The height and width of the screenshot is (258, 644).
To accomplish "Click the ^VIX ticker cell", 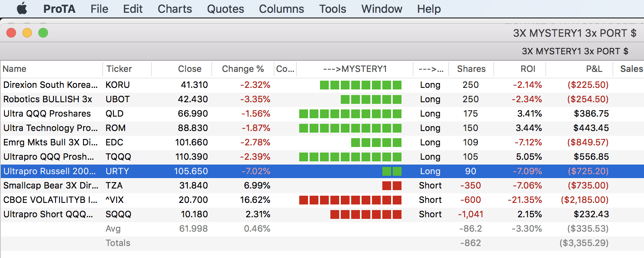I will 115,200.
